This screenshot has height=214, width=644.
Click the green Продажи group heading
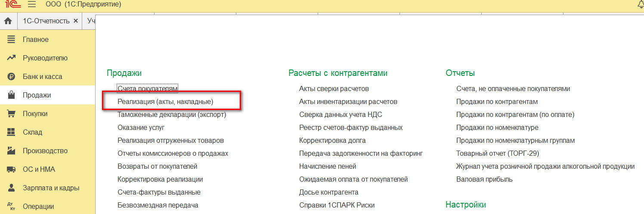coord(124,73)
